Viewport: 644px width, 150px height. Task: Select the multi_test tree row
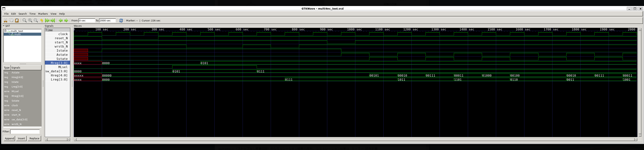[22, 31]
